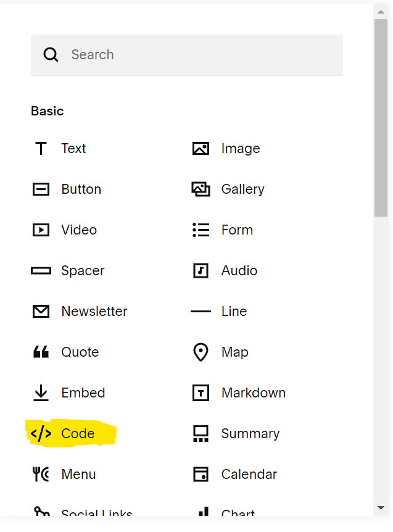Click the Embed download-arrow icon

[x=41, y=393]
